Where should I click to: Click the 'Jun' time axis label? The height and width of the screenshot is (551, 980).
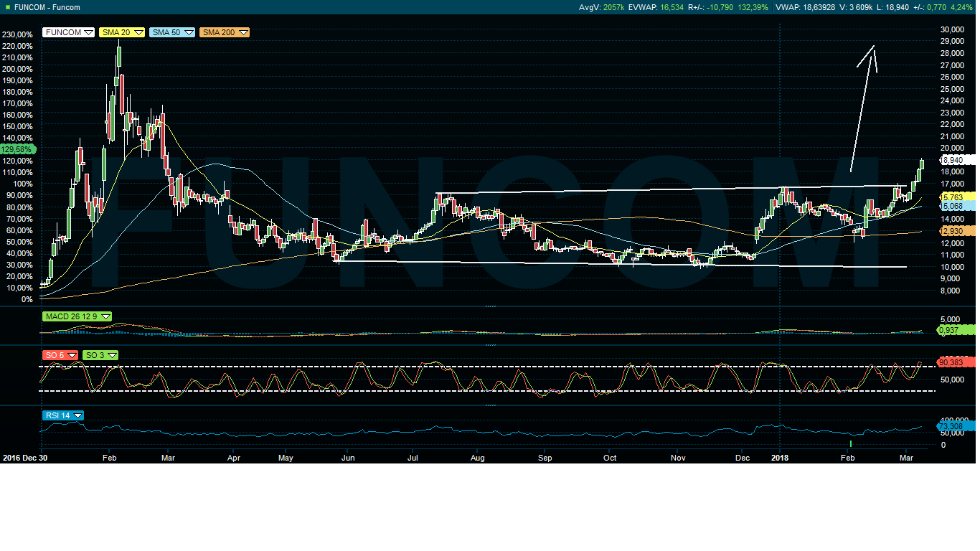tap(348, 457)
